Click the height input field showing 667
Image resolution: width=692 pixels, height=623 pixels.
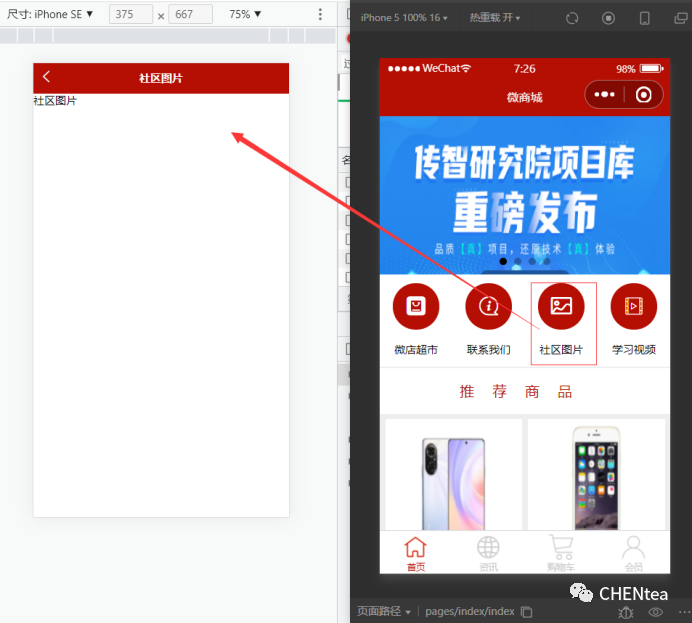tap(190, 14)
